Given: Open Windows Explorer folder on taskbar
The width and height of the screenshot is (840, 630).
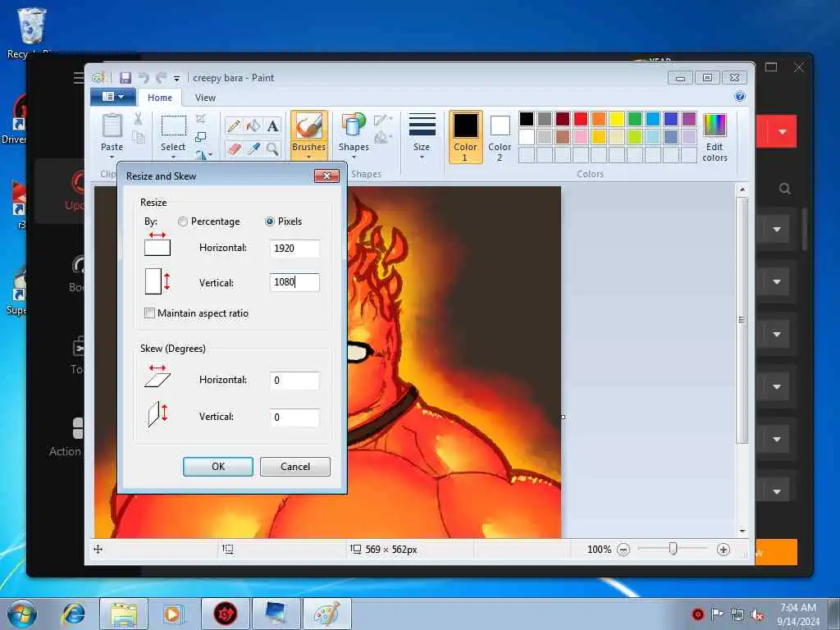Looking at the screenshot, I should (x=124, y=614).
